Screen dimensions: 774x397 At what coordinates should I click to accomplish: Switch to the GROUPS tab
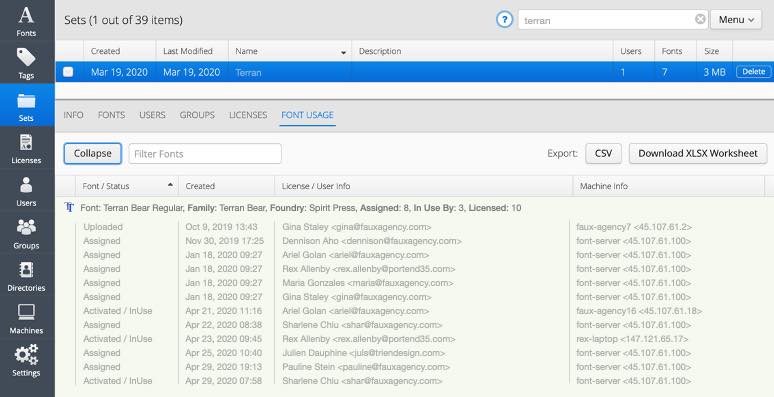(197, 115)
